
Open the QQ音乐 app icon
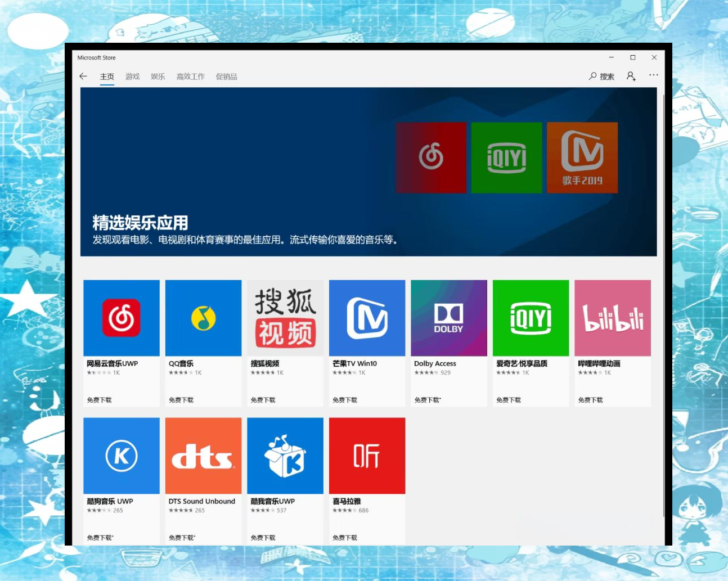[204, 318]
